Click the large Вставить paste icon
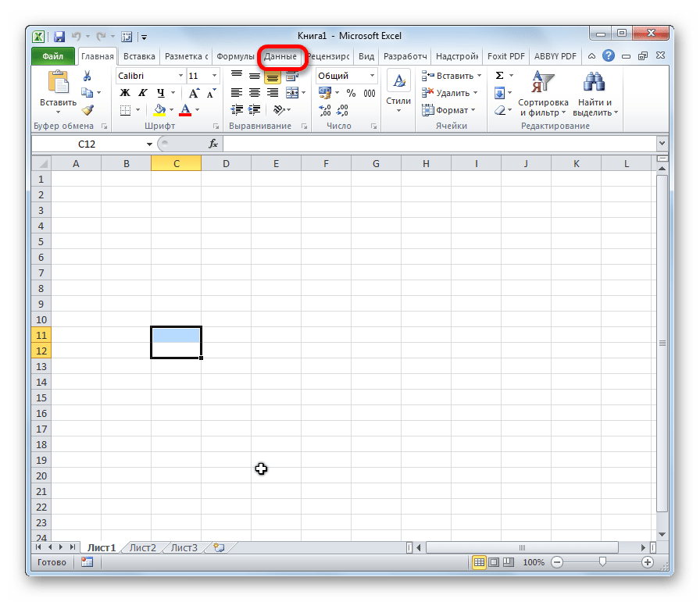The height and width of the screenshot is (602, 700). pyautogui.click(x=59, y=83)
